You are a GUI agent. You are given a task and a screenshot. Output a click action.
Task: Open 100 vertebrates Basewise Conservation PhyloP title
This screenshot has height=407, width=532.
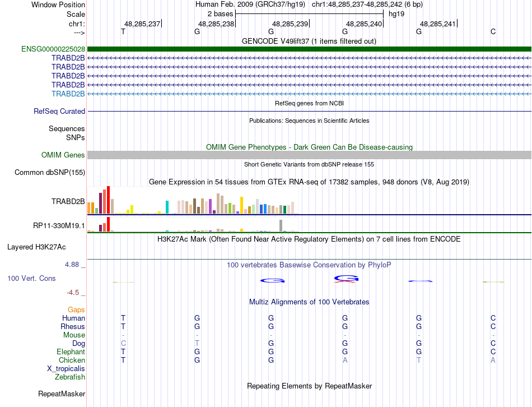(309, 265)
